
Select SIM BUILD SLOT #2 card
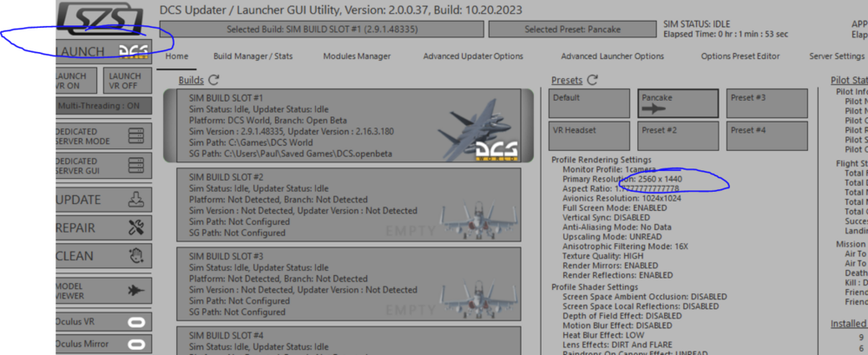click(349, 205)
